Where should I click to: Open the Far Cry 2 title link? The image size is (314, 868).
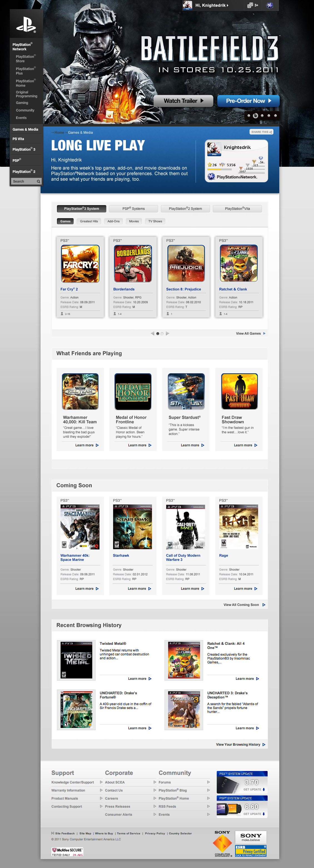(x=69, y=289)
